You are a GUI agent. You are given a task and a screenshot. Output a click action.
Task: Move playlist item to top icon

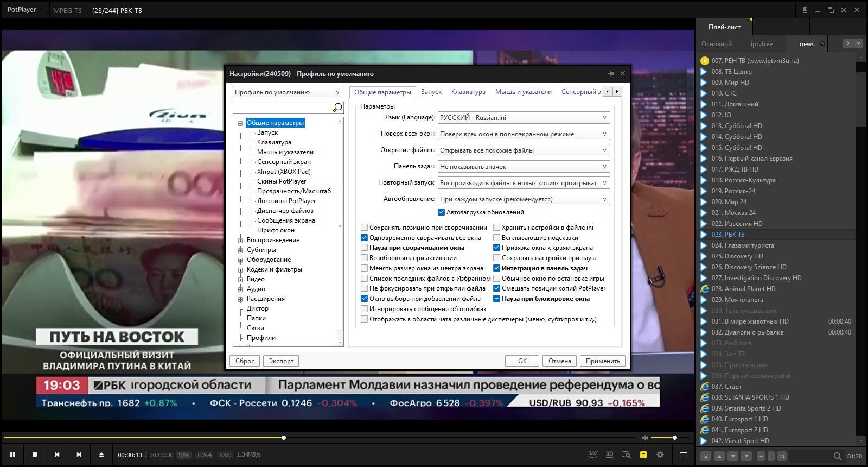tap(706, 456)
